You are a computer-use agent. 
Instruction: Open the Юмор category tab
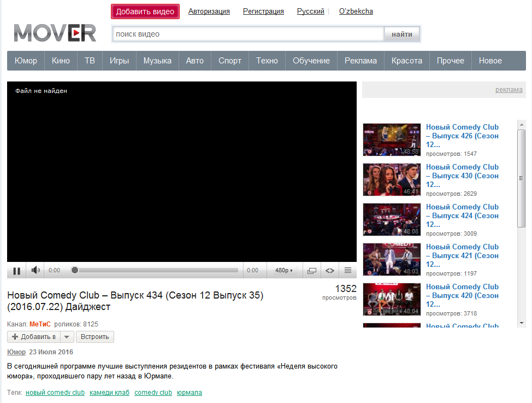tap(26, 61)
